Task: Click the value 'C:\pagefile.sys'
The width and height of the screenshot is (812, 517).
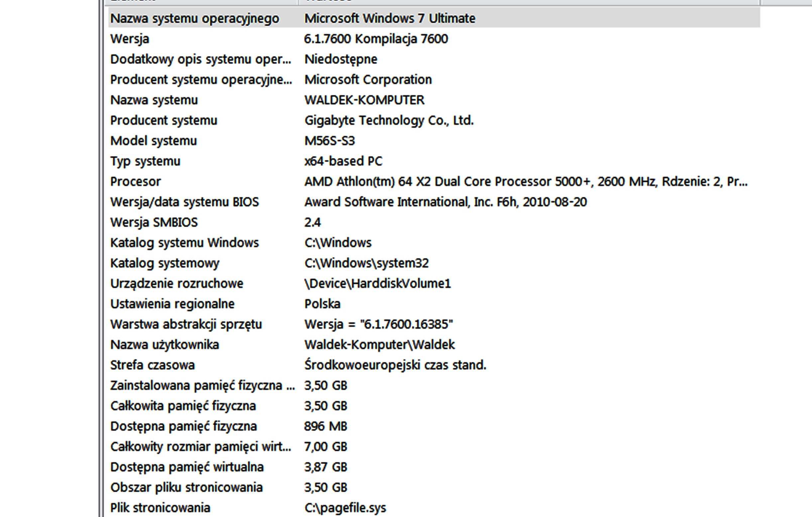Action: [345, 508]
